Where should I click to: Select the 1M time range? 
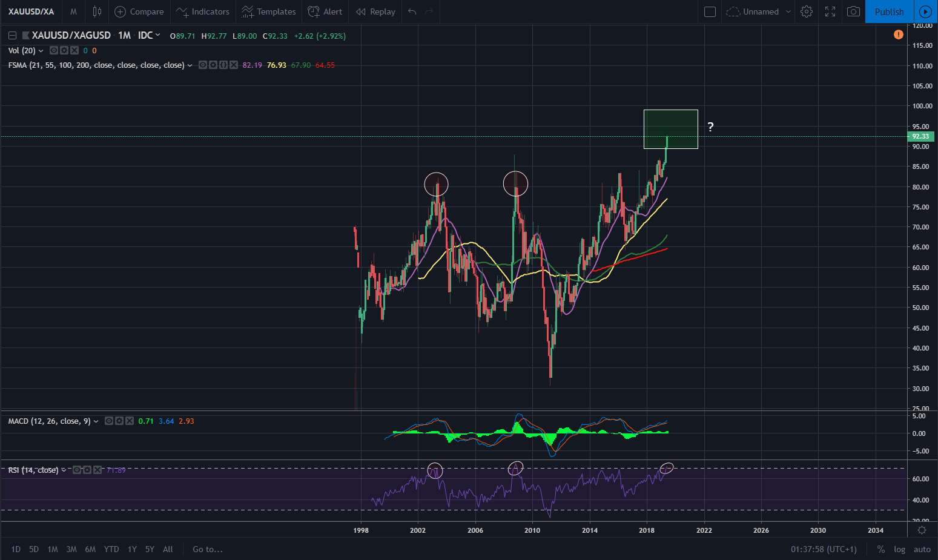(x=53, y=549)
